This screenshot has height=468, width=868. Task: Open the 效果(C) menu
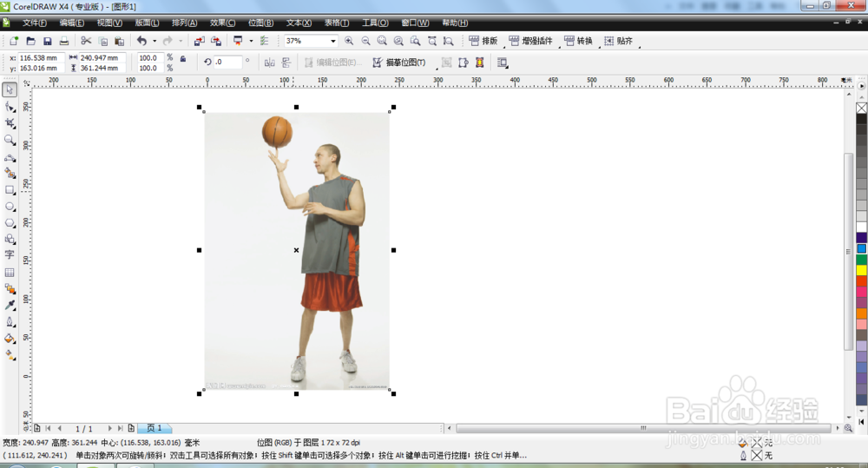[222, 23]
